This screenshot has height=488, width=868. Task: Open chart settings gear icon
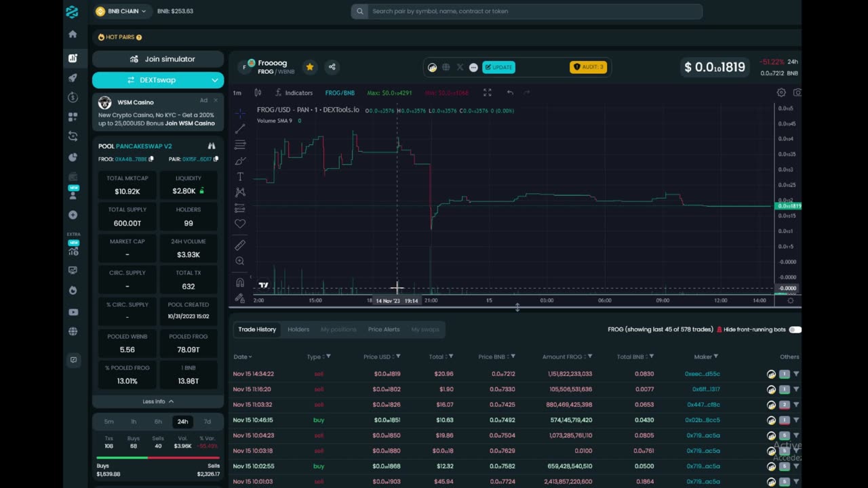(x=781, y=92)
